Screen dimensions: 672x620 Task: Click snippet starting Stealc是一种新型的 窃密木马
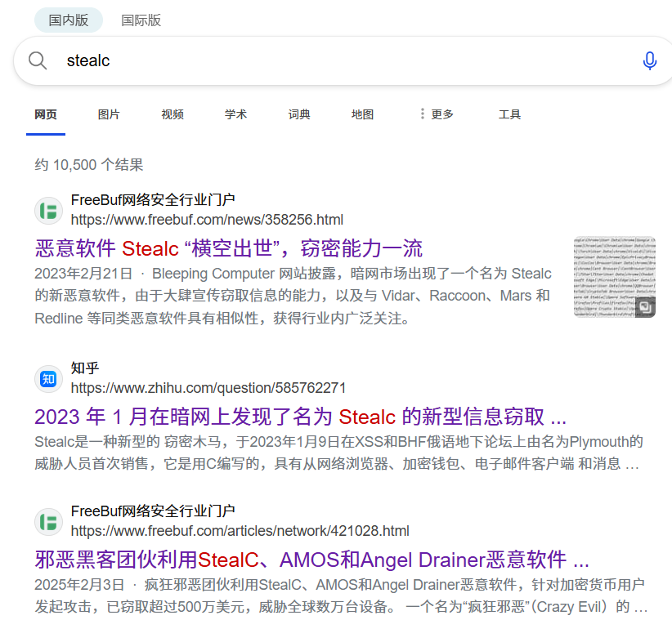click(x=338, y=453)
